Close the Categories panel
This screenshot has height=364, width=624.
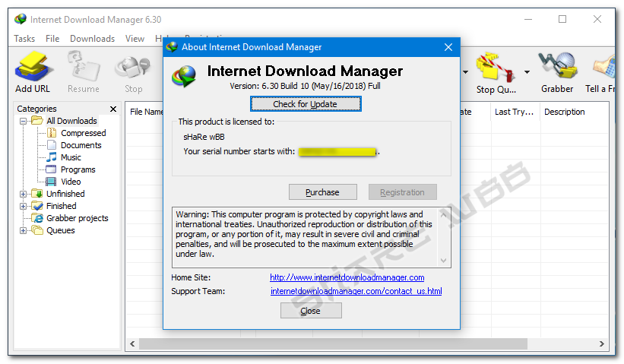coord(113,109)
